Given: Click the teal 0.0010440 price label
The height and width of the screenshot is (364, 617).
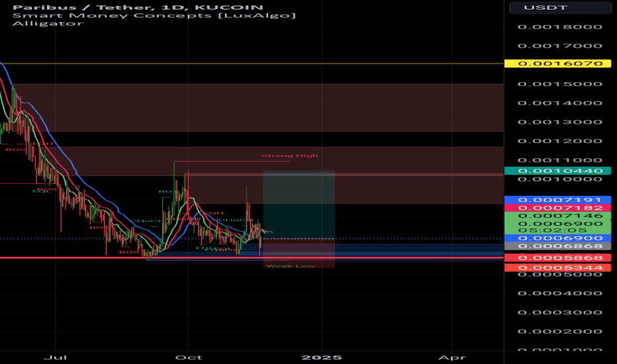Looking at the screenshot, I should coord(557,171).
